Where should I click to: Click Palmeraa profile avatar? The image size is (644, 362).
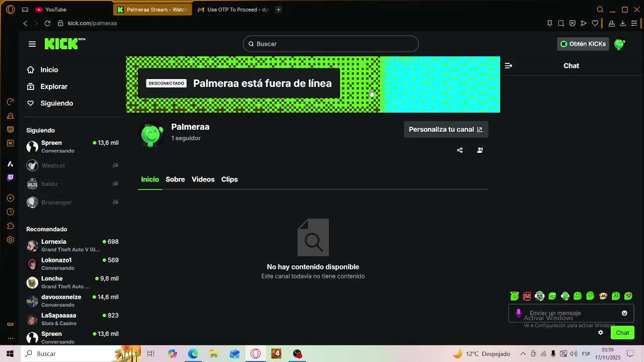pyautogui.click(x=151, y=135)
